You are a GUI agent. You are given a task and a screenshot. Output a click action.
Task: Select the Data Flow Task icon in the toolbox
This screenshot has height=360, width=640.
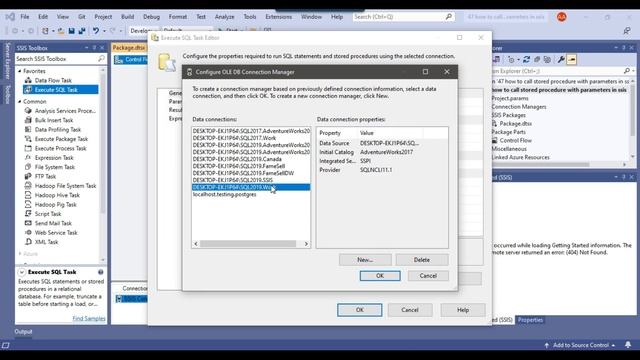click(28, 80)
